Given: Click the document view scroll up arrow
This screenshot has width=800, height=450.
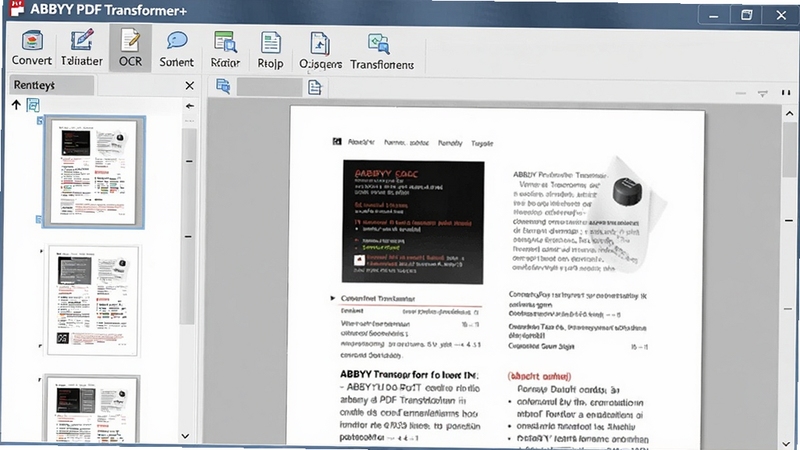Looking at the screenshot, I should pyautogui.click(x=789, y=113).
